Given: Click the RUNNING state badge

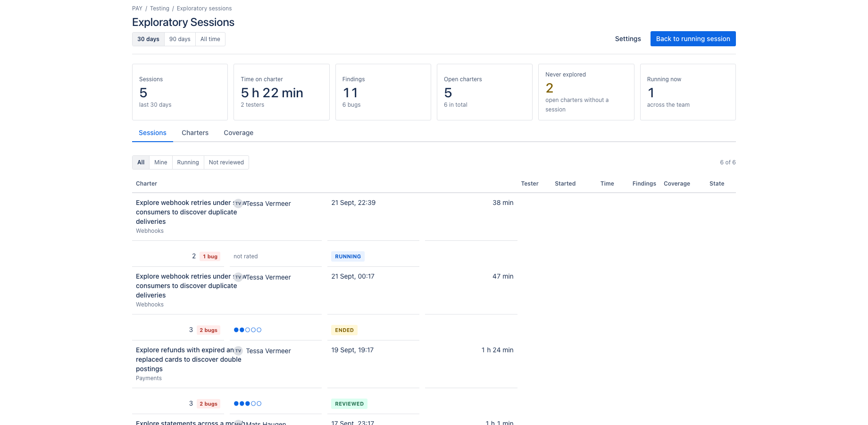Looking at the screenshot, I should tap(348, 256).
